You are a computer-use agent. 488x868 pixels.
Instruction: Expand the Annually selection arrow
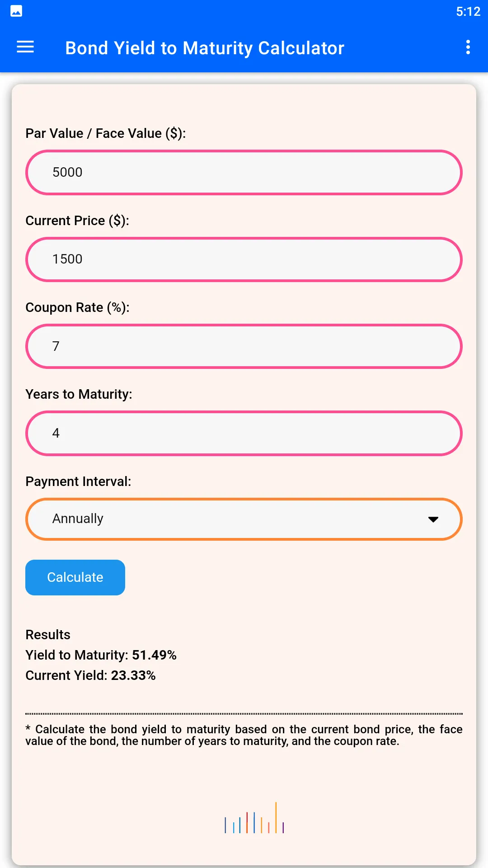tap(433, 520)
